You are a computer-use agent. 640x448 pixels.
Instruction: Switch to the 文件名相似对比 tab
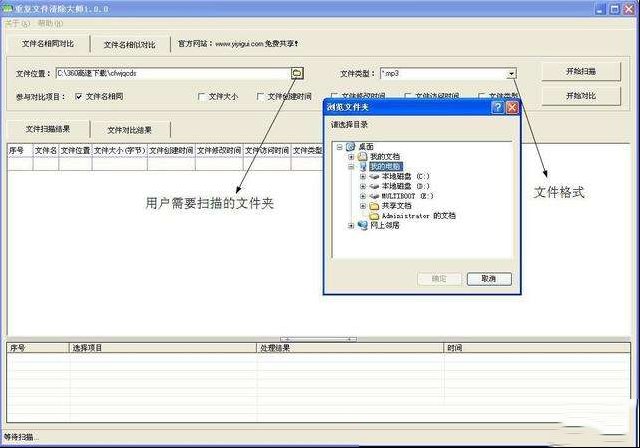(130, 44)
